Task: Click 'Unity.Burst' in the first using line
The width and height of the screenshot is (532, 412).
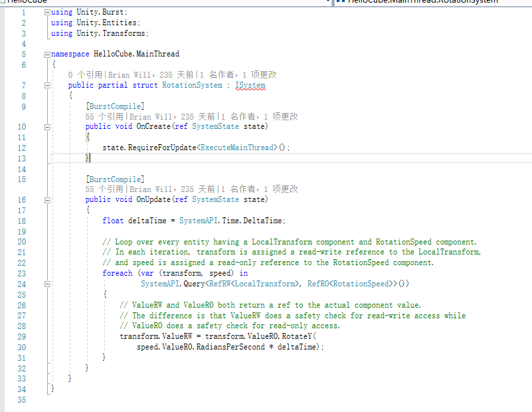Action: (x=100, y=12)
